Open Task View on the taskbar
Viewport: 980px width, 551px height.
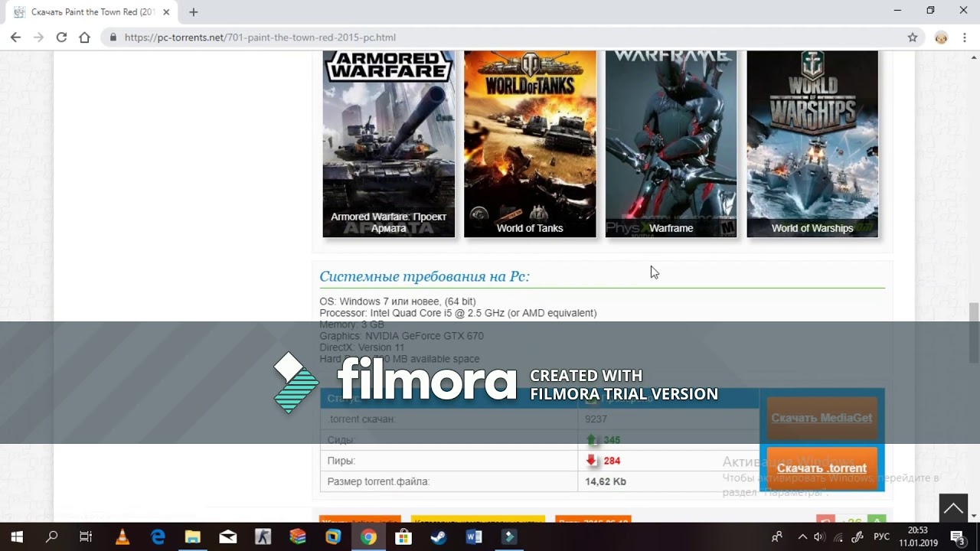86,537
